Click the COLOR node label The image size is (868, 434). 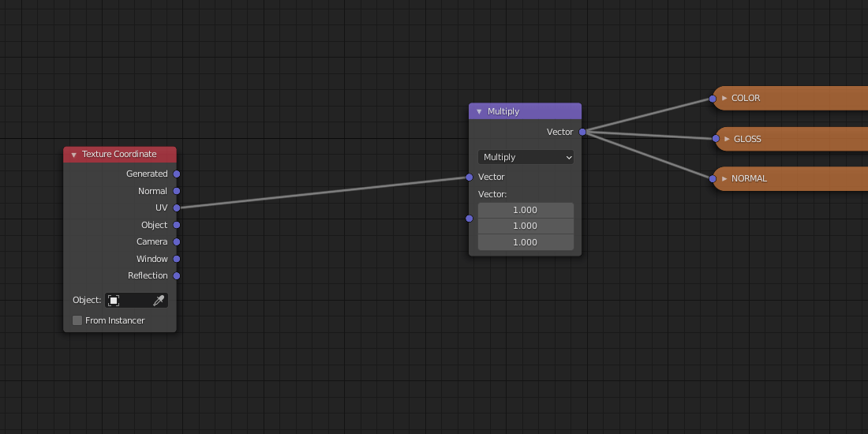point(746,98)
